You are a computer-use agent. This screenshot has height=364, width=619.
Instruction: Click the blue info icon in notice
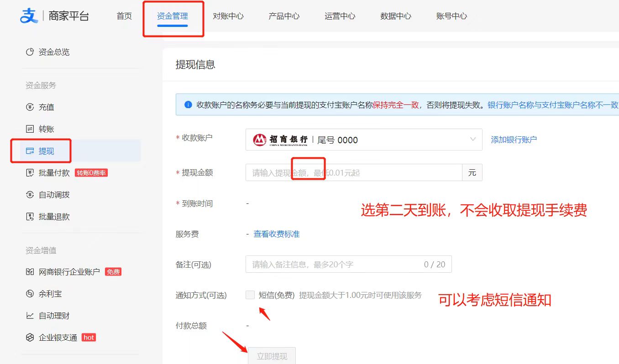point(188,105)
